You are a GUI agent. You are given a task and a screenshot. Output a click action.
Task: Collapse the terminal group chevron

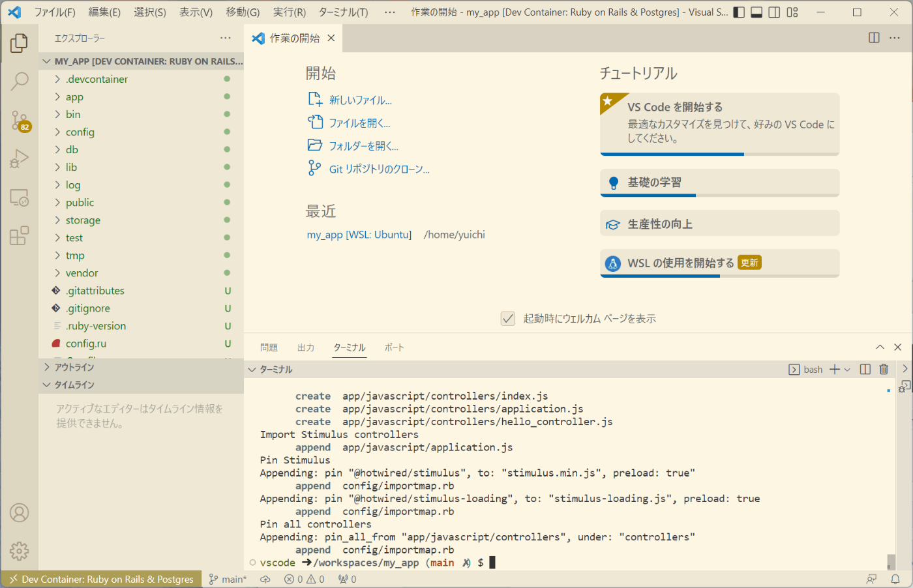252,370
